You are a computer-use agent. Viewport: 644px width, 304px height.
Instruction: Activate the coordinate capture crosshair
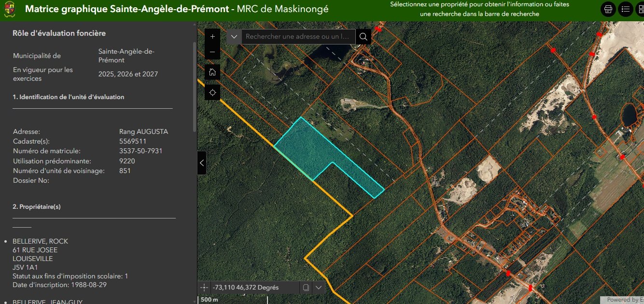pos(205,288)
